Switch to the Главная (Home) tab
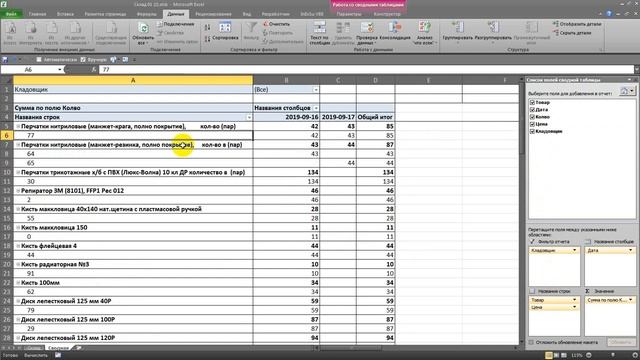 tap(37, 14)
